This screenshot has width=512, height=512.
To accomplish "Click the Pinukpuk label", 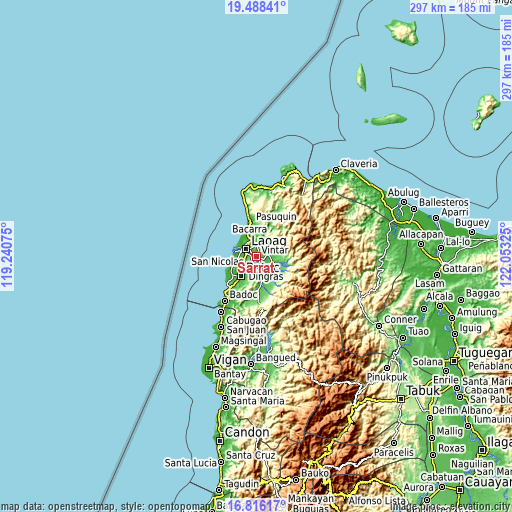I will point(387,377).
